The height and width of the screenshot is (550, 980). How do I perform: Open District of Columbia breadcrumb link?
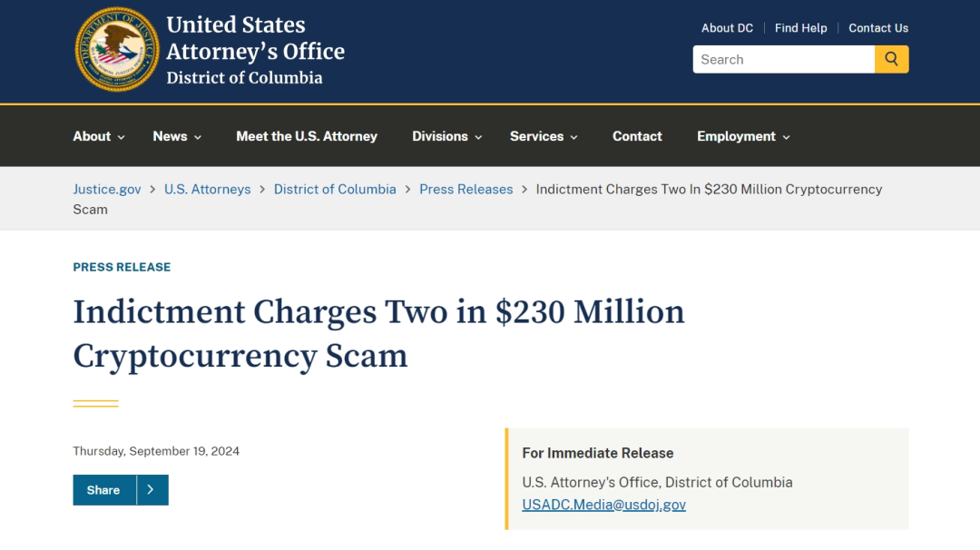335,189
